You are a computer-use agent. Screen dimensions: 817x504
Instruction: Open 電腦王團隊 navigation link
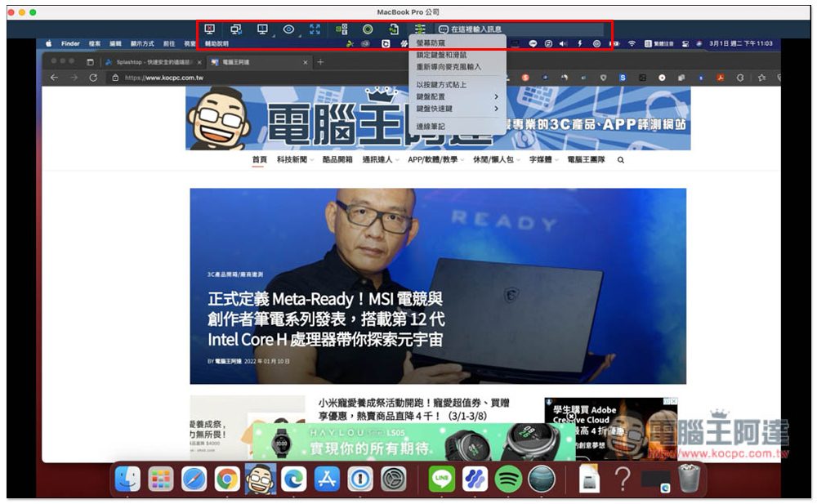[x=586, y=159]
